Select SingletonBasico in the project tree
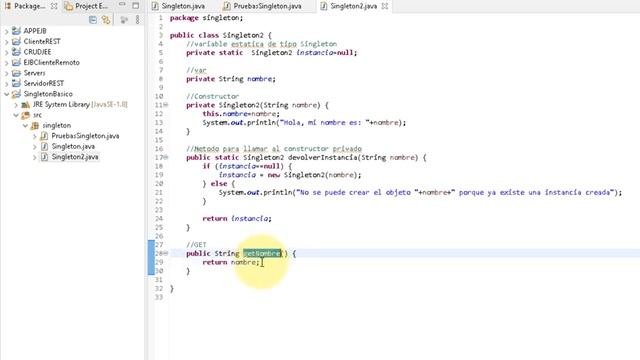This screenshot has width=640, height=360. coord(48,94)
